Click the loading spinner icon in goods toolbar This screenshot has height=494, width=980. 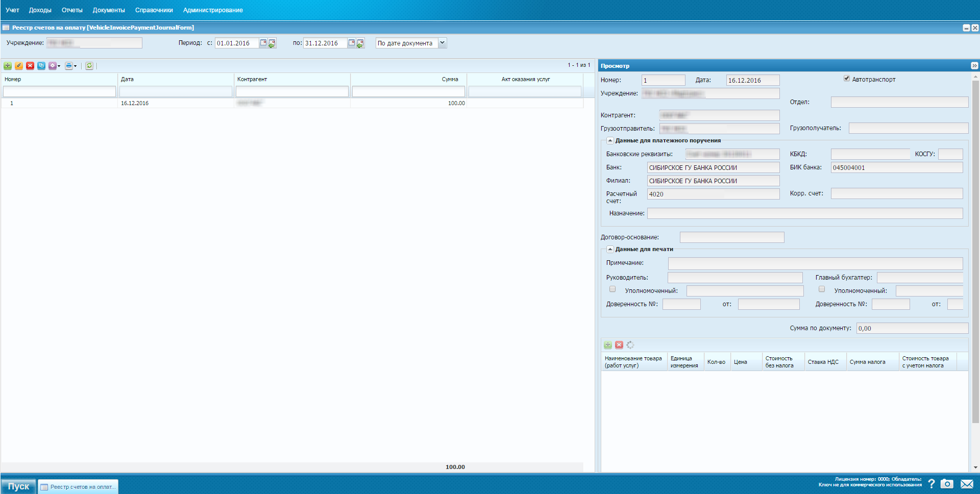(x=630, y=345)
